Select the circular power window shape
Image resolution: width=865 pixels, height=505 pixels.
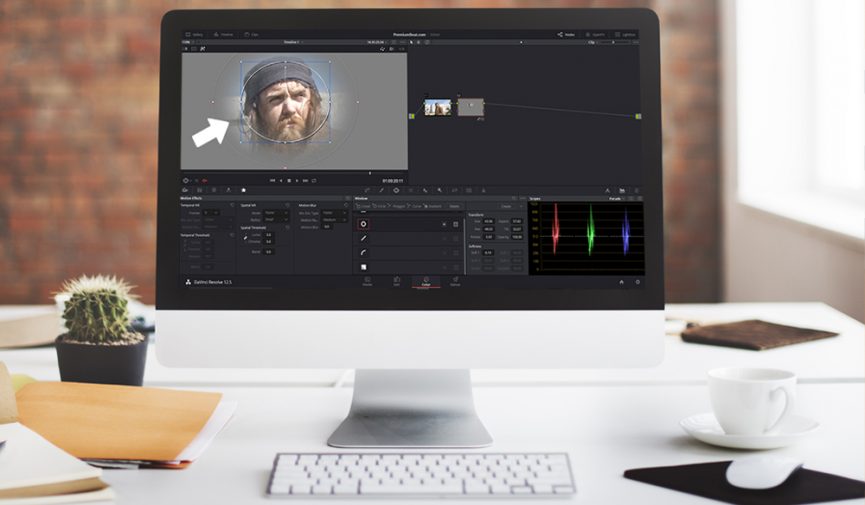click(x=363, y=224)
